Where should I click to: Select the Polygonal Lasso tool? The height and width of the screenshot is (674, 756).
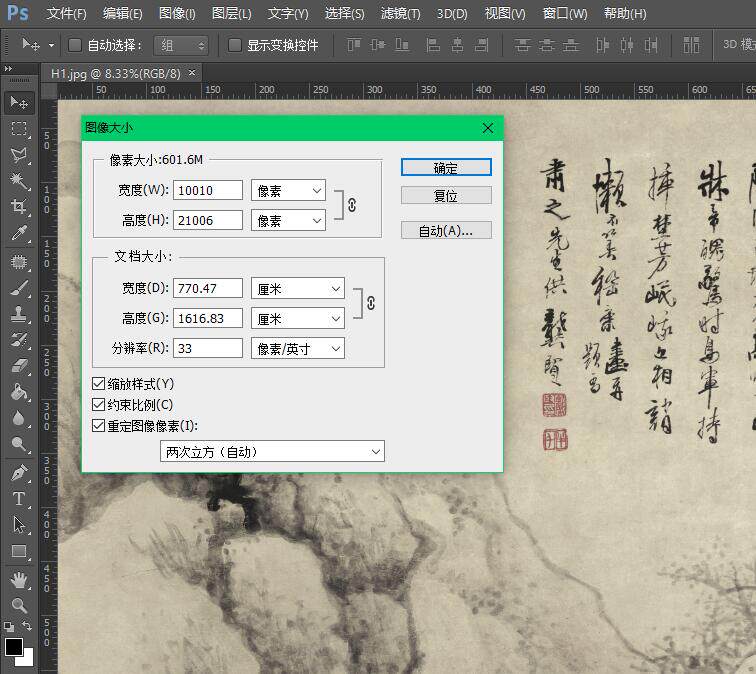coord(19,155)
